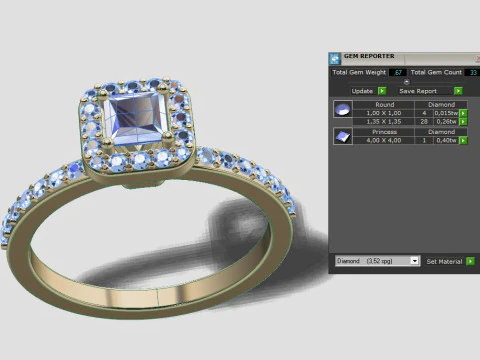Select the Princess gem shape icon

[x=343, y=136]
